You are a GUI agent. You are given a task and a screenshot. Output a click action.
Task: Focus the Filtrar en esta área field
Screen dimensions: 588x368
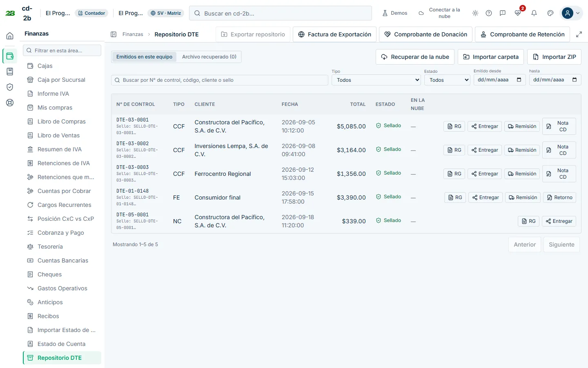coord(62,50)
